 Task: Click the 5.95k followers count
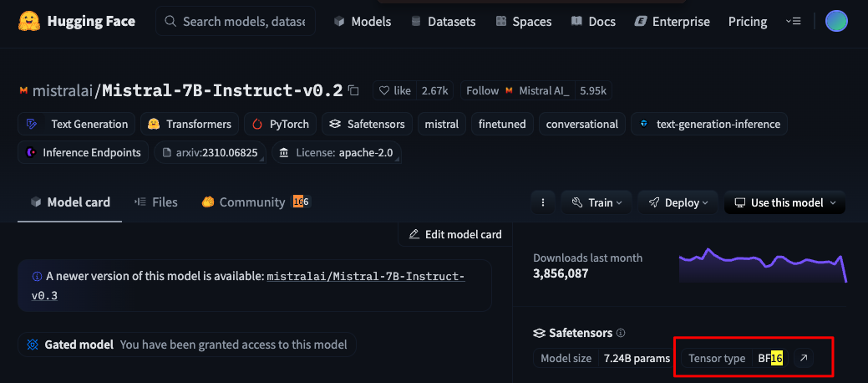[x=593, y=91]
